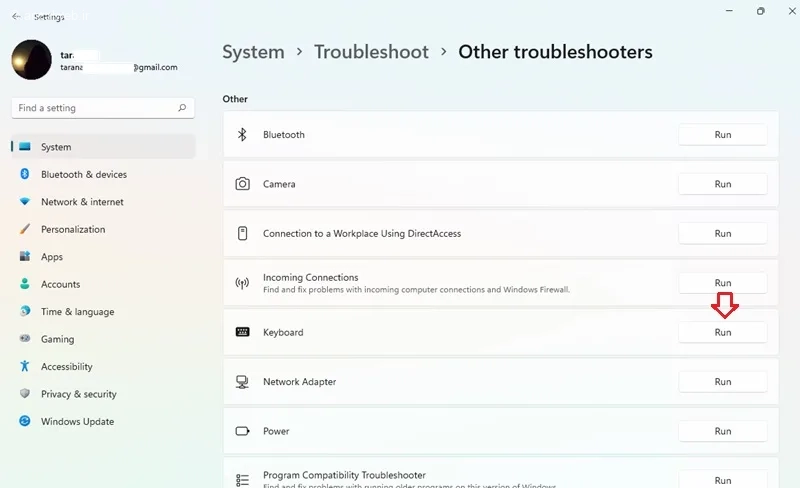Viewport: 800px width, 488px height.
Task: Click the Privacy & security shield icon
Action: coord(24,393)
